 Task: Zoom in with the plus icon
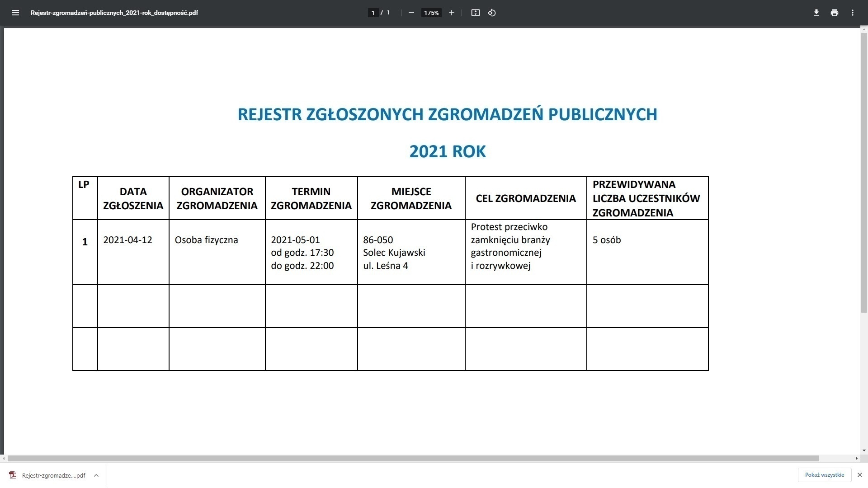coord(451,13)
